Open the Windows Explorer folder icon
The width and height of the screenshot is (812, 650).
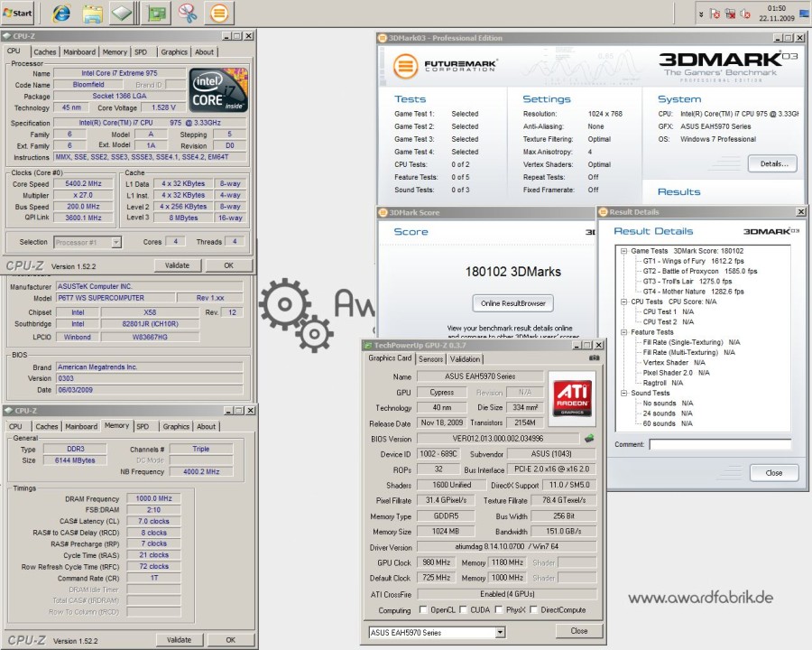[92, 13]
